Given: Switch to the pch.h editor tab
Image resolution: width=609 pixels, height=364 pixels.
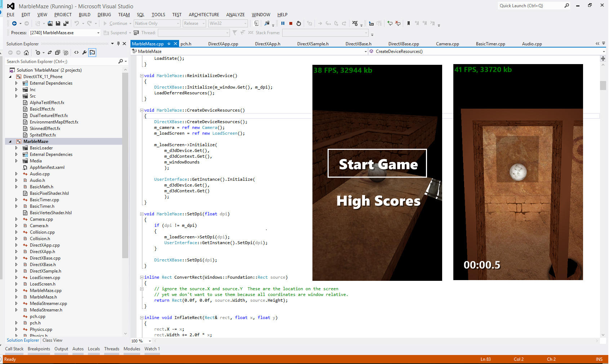Looking at the screenshot, I should [186, 44].
